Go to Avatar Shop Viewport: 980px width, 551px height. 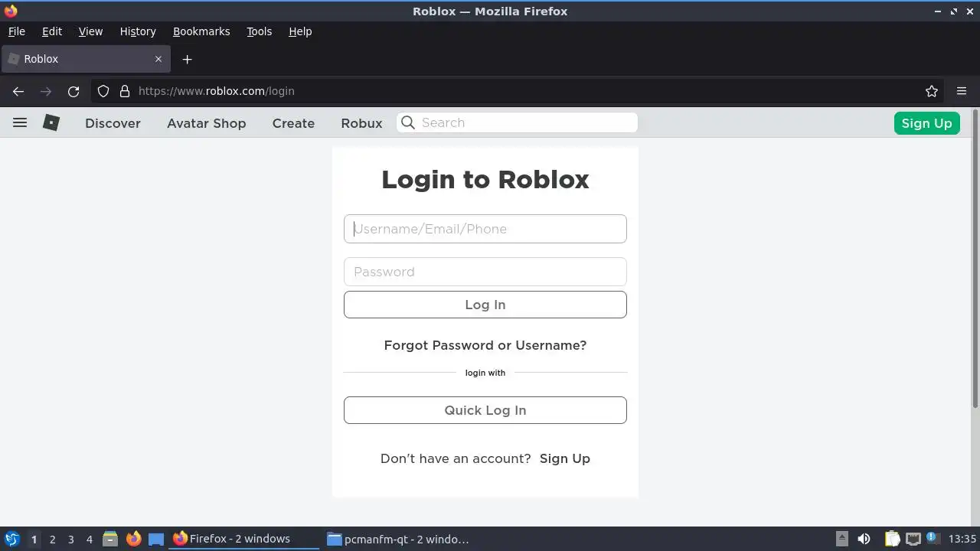[207, 123]
